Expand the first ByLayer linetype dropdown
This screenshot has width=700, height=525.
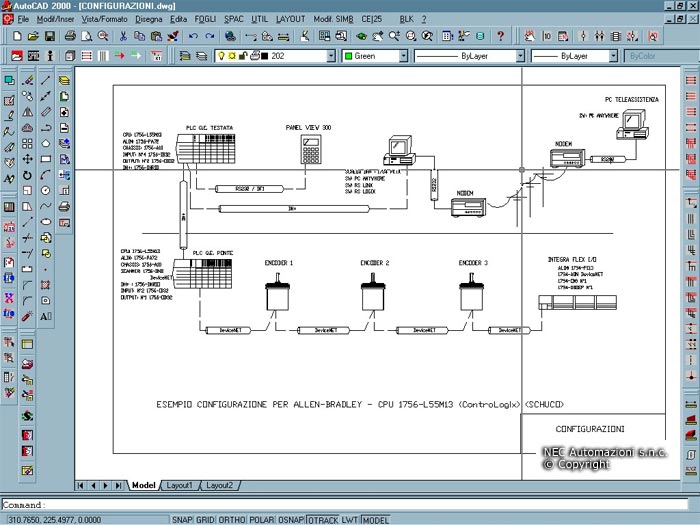[520, 56]
